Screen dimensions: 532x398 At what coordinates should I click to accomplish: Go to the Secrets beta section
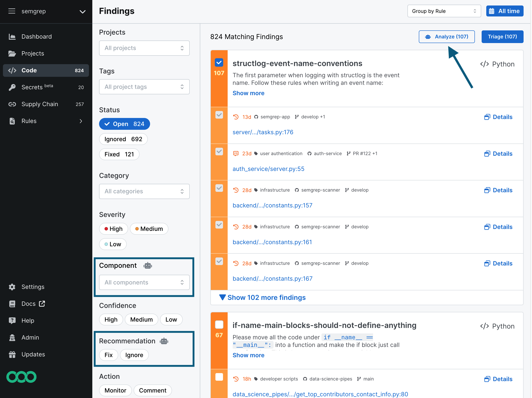(34, 87)
